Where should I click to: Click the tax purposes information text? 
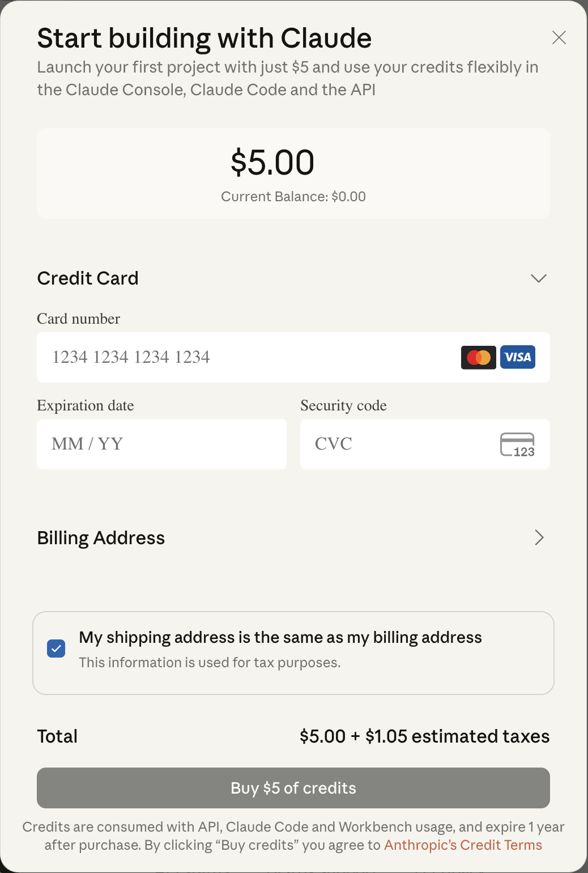(210, 663)
